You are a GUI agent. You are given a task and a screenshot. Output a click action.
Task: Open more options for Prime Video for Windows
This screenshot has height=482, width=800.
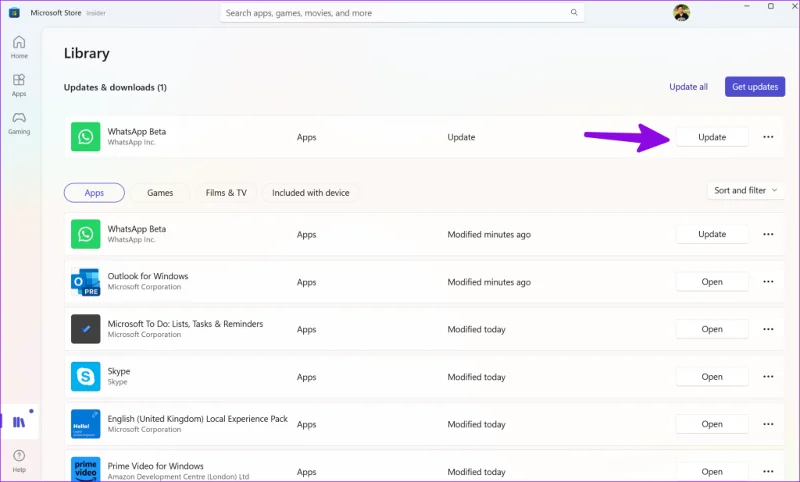click(x=768, y=471)
